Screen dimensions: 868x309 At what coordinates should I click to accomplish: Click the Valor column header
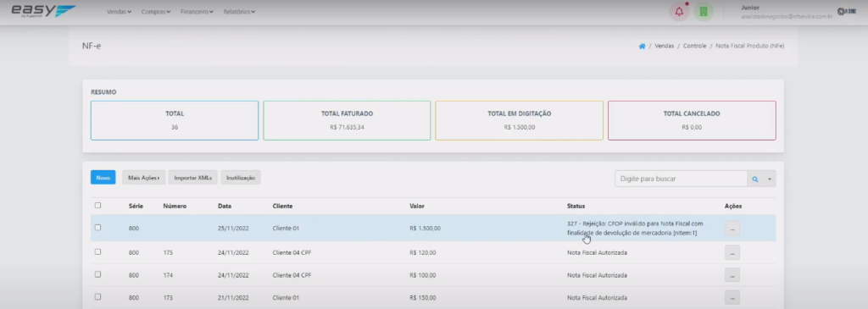(x=417, y=207)
